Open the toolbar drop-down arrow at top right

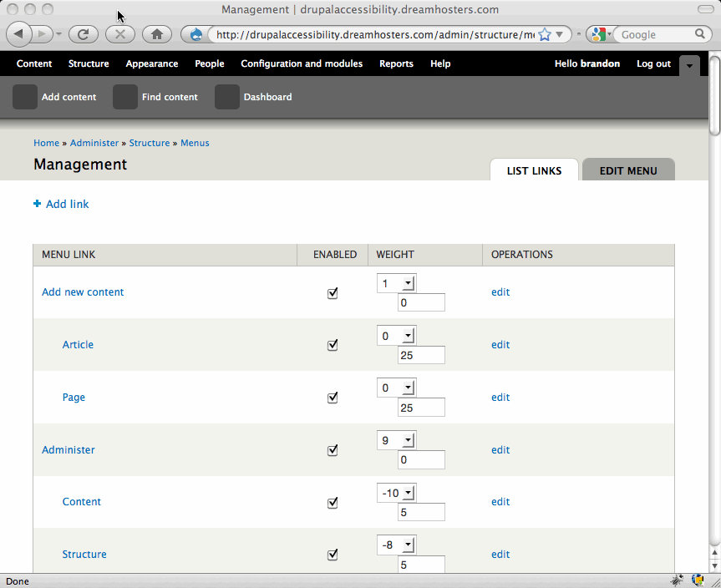pos(688,64)
